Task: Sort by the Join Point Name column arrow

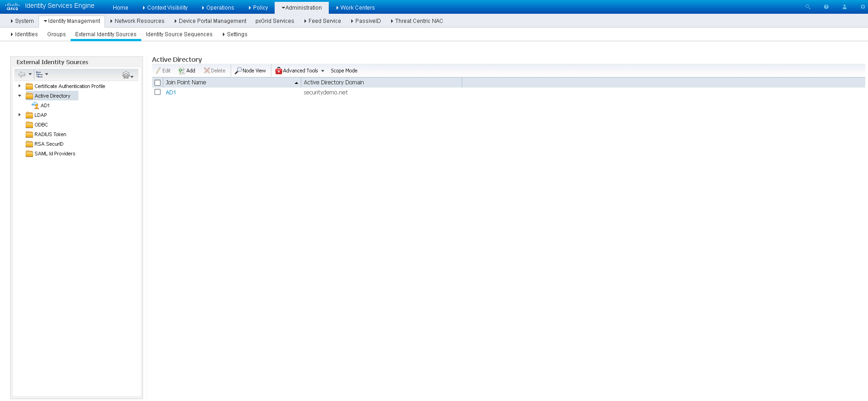Action: pos(296,83)
